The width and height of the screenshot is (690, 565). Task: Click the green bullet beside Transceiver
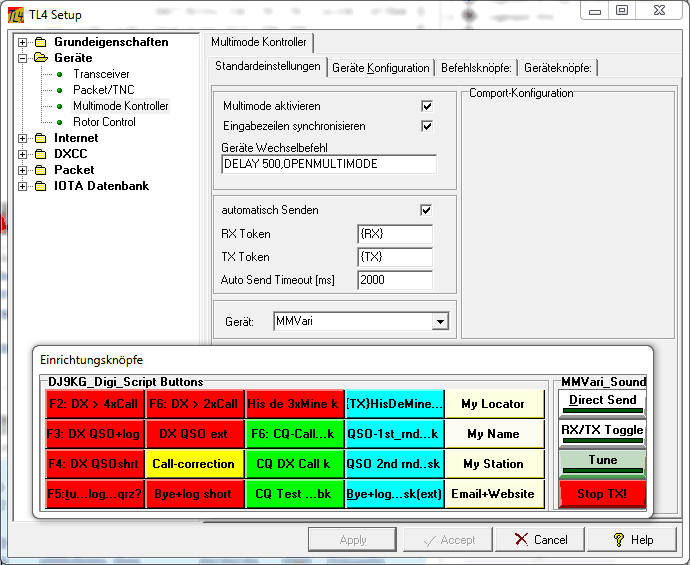coord(60,74)
